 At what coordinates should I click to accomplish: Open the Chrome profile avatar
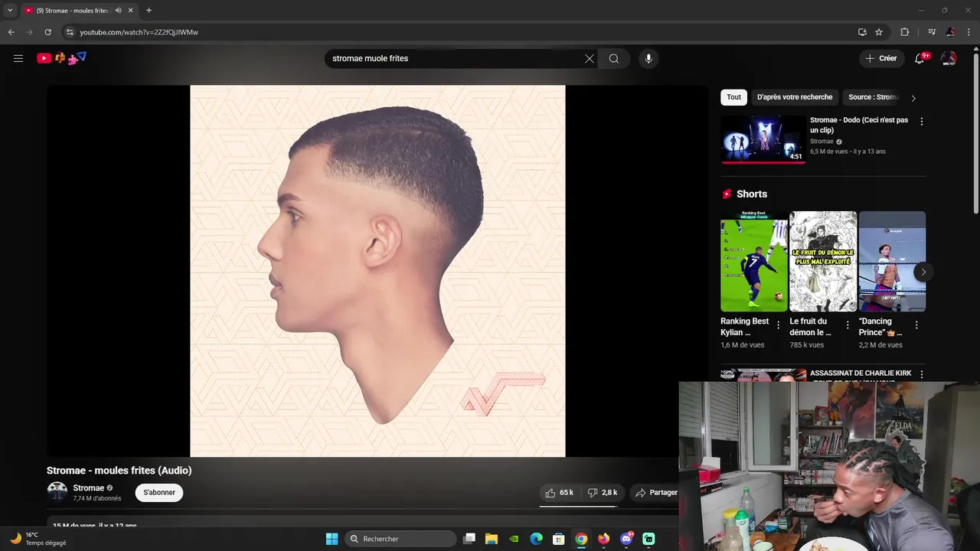tap(950, 32)
